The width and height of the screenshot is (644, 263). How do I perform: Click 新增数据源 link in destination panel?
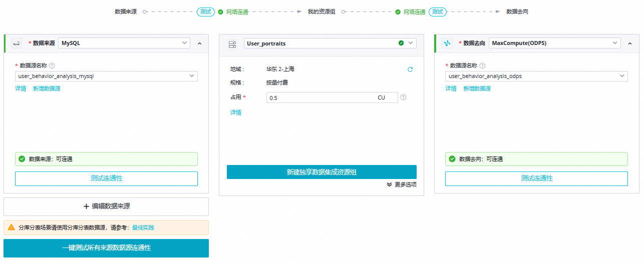click(x=477, y=88)
